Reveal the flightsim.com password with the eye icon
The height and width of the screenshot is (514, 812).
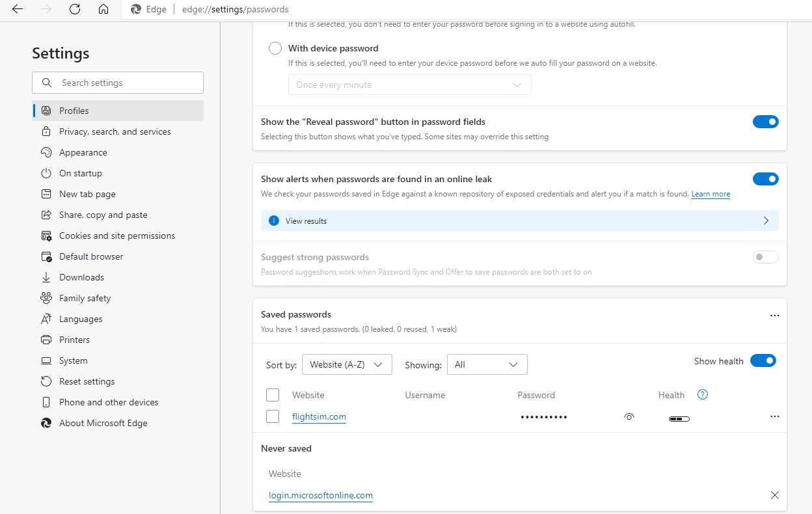click(629, 417)
